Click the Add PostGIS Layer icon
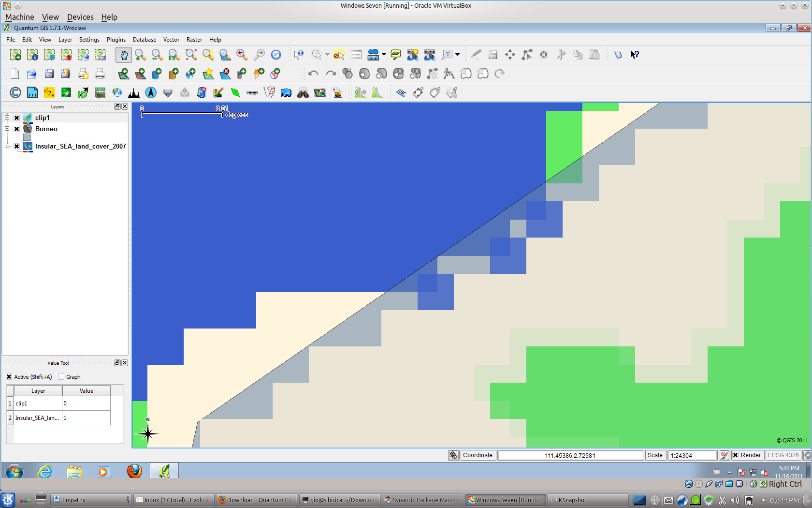Viewport: 812px width, 508px height. tap(157, 74)
